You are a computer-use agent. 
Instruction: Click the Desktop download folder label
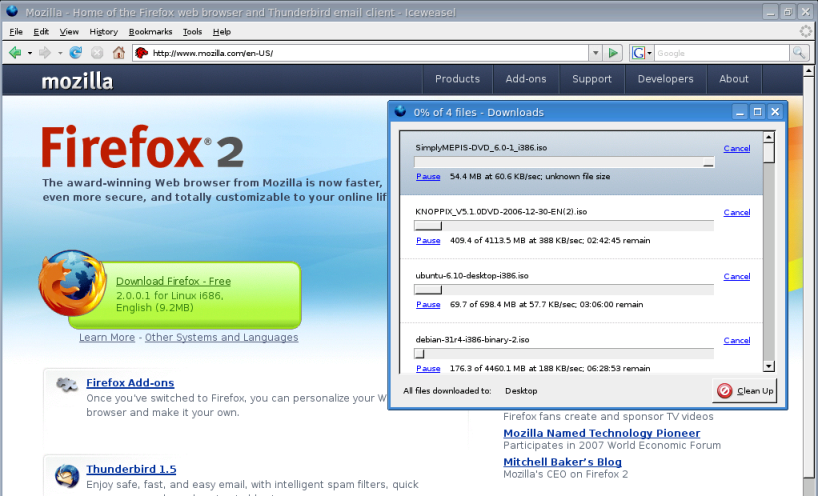tap(521, 391)
